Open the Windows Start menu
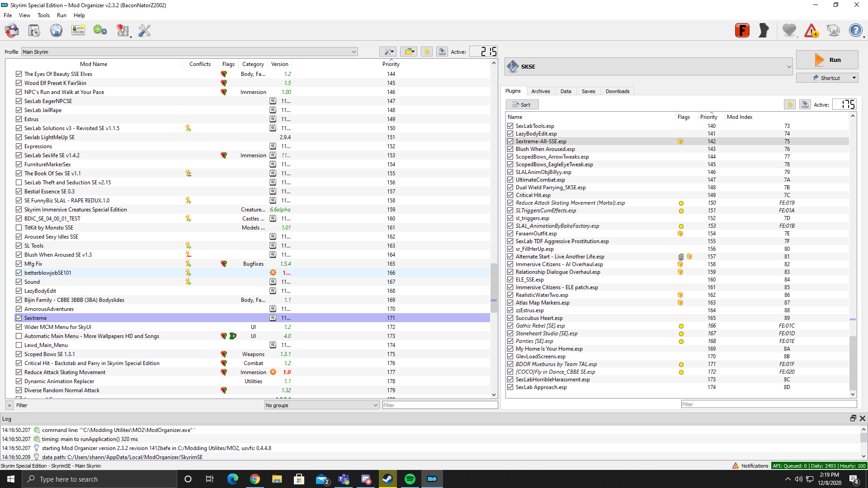The image size is (868, 488). coord(11,479)
